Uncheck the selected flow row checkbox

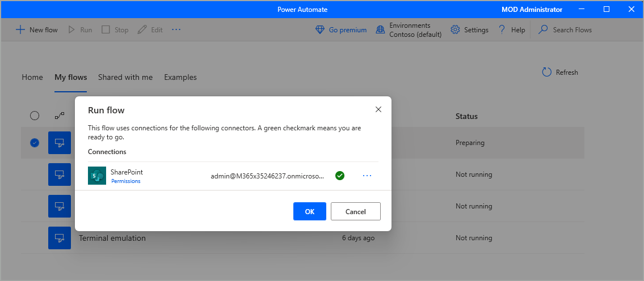tap(35, 143)
